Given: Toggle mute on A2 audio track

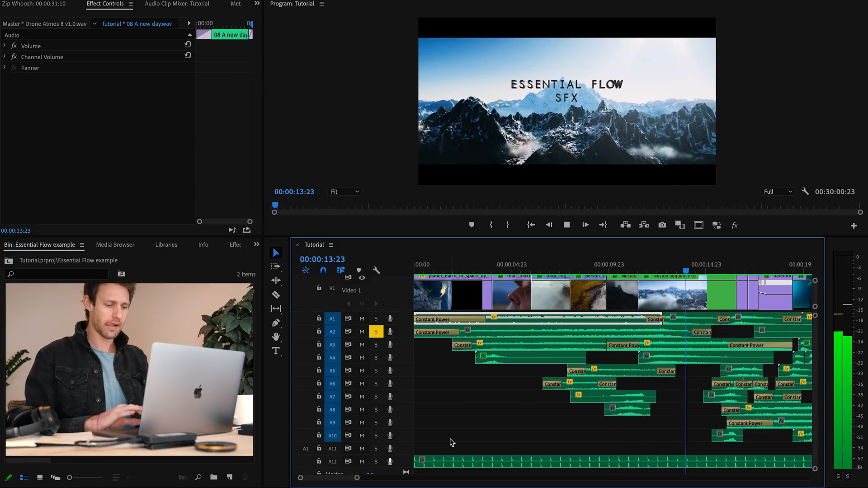Looking at the screenshot, I should (362, 331).
